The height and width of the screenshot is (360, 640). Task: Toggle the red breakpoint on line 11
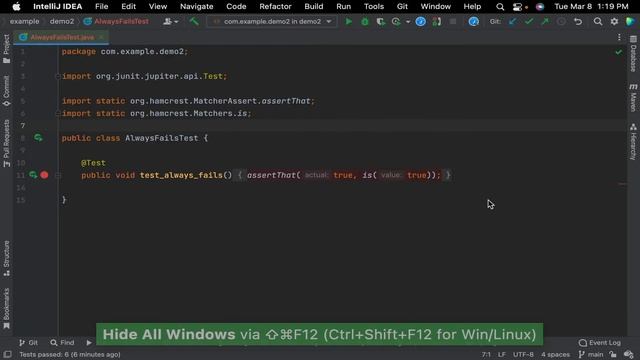pos(44,175)
